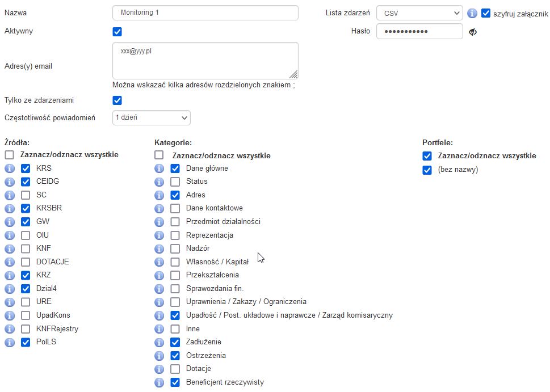Click info icon beside Ostrzeżenia category

point(159,356)
